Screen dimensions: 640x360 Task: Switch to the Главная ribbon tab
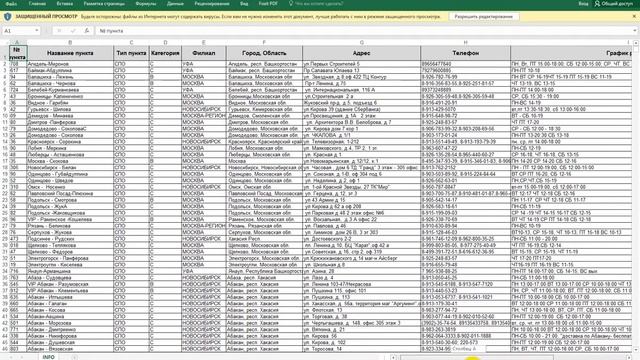coord(37,4)
